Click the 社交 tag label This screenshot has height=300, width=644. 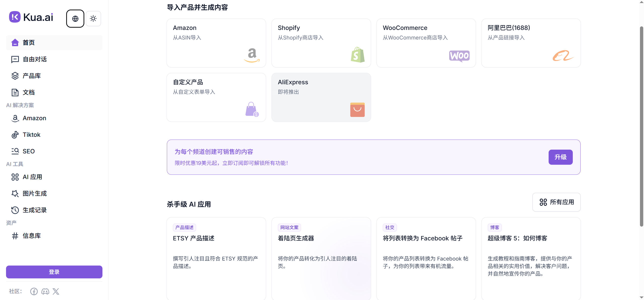point(390,228)
